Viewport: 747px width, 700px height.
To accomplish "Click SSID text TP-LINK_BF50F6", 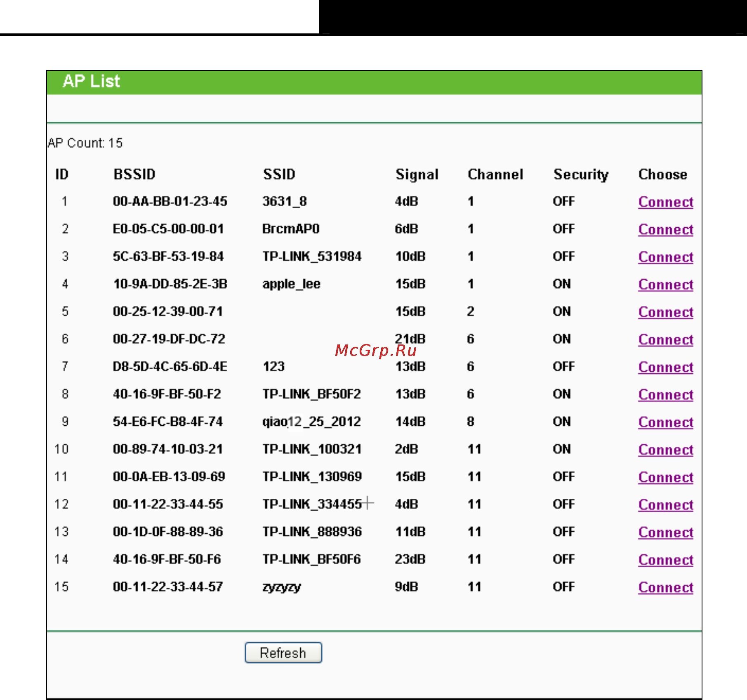I will tap(312, 559).
